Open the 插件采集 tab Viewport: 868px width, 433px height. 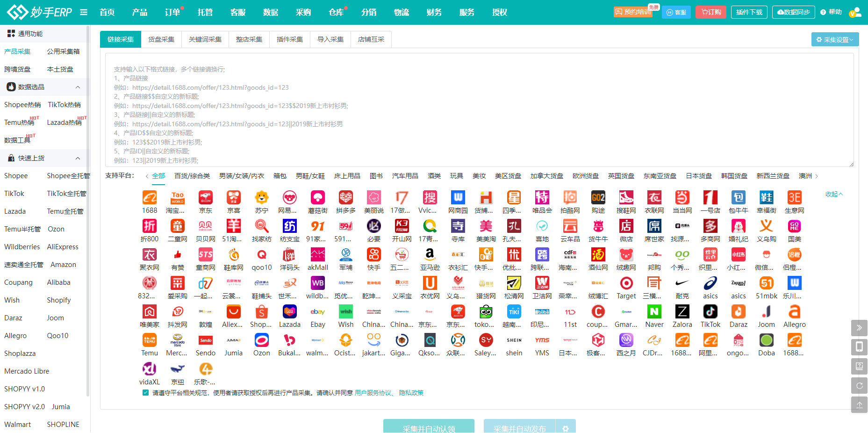290,39
